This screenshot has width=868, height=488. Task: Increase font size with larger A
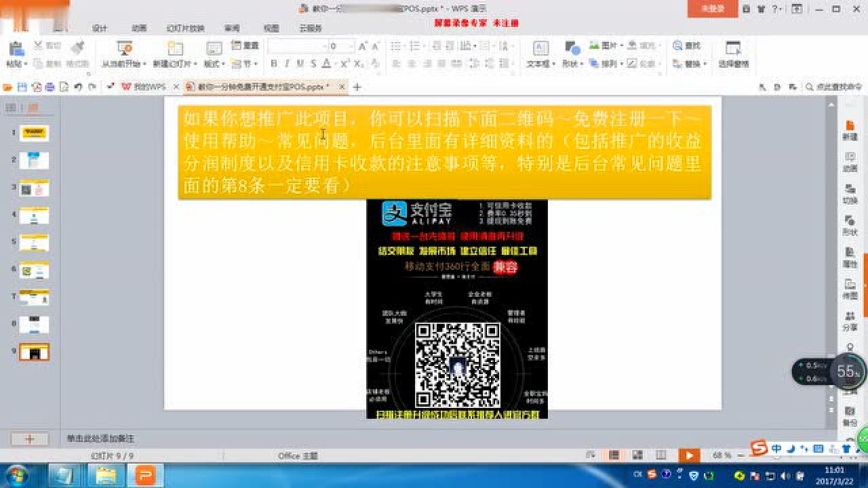click(x=362, y=46)
